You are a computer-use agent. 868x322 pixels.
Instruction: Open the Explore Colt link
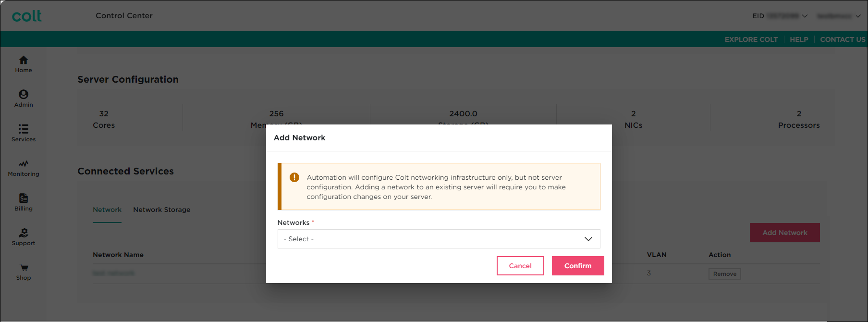751,39
